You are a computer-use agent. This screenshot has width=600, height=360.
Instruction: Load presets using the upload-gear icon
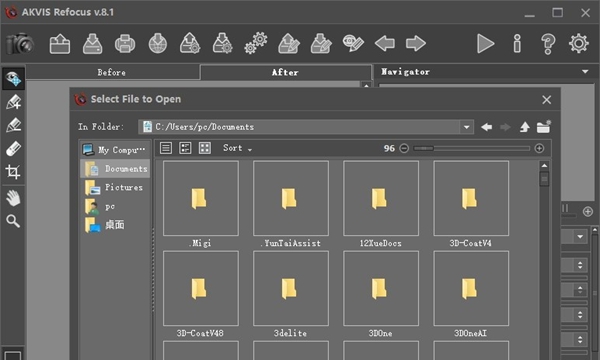pyautogui.click(x=190, y=44)
